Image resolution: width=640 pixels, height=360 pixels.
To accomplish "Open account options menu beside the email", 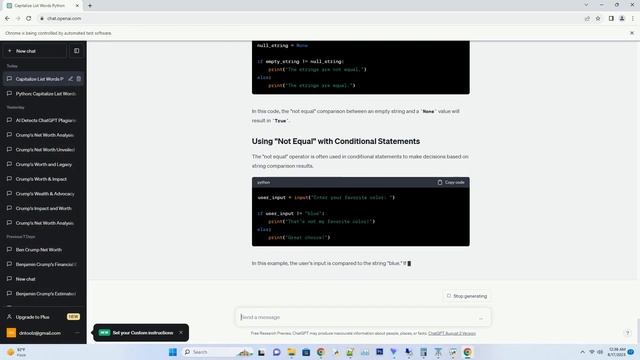I will [77, 333].
